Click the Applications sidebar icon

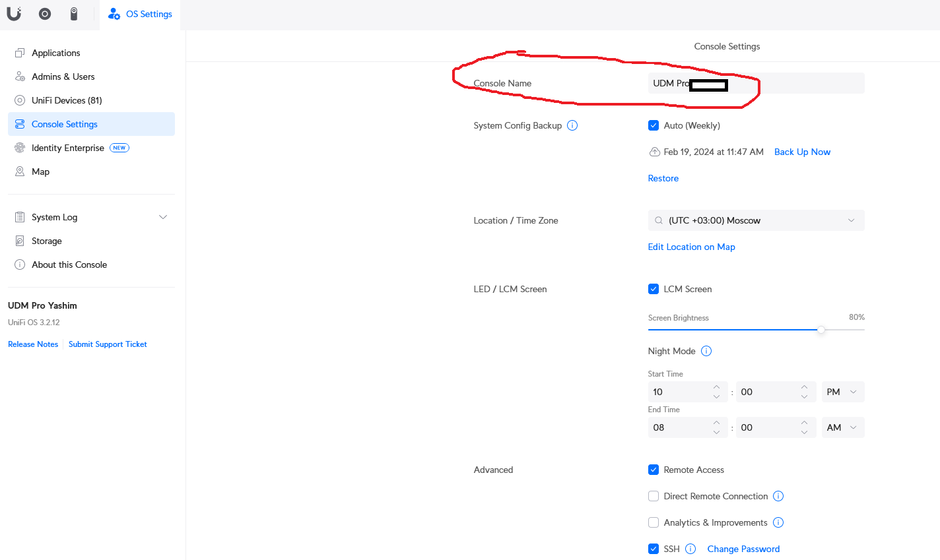click(x=20, y=53)
